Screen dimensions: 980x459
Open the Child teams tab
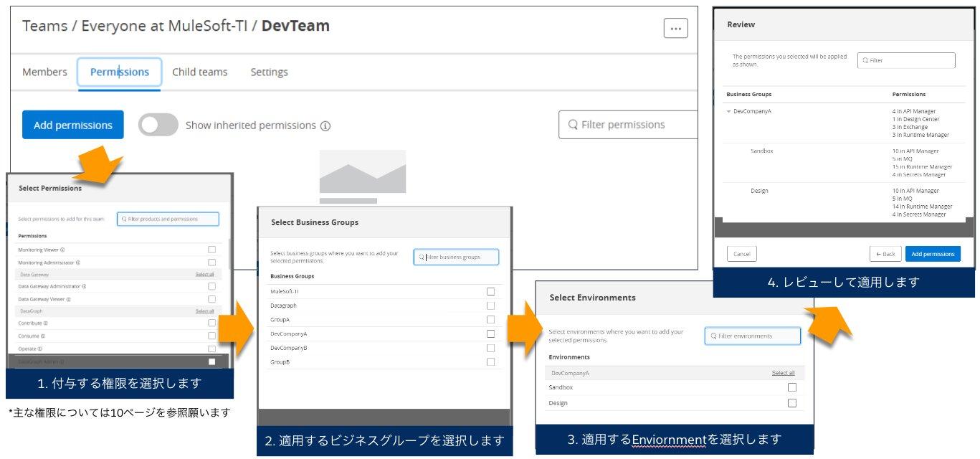point(199,72)
